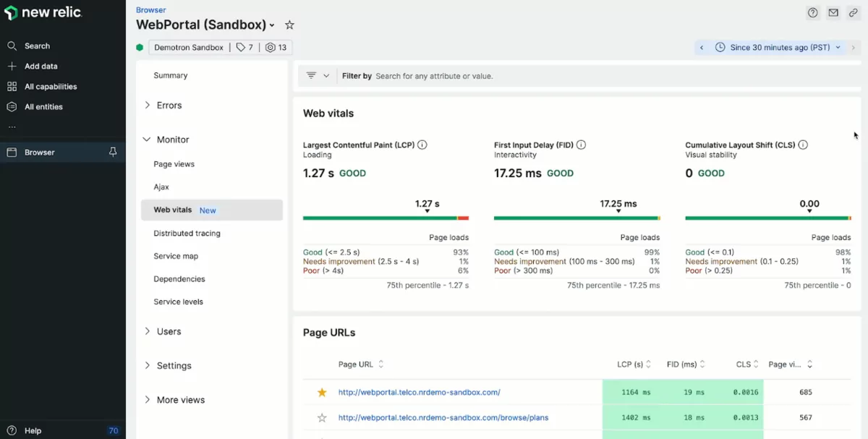Sort table by Page views column
Image resolution: width=868 pixels, height=439 pixels.
click(x=791, y=365)
